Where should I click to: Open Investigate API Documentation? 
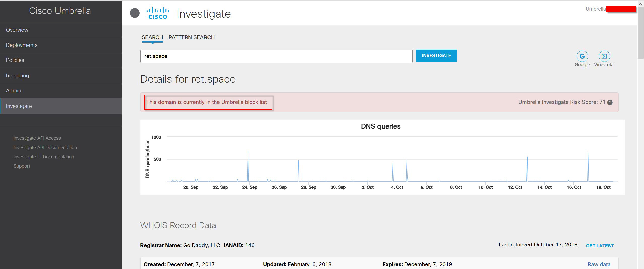(45, 147)
